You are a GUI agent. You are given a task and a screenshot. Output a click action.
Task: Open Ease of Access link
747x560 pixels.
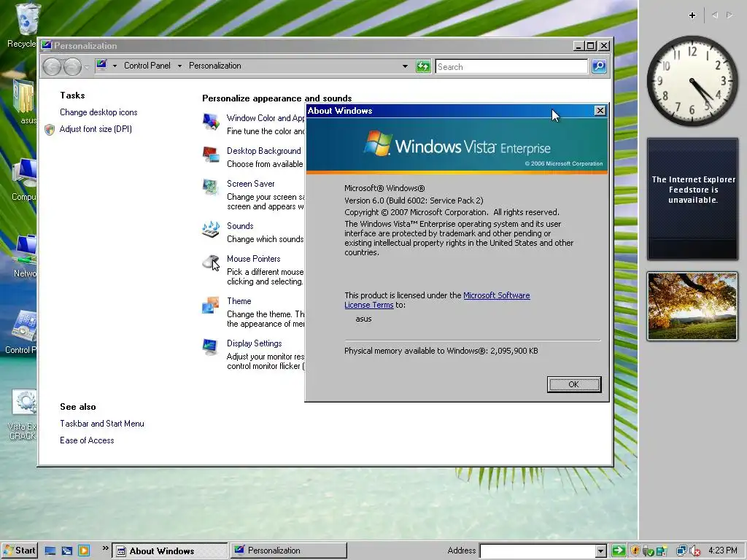point(88,440)
